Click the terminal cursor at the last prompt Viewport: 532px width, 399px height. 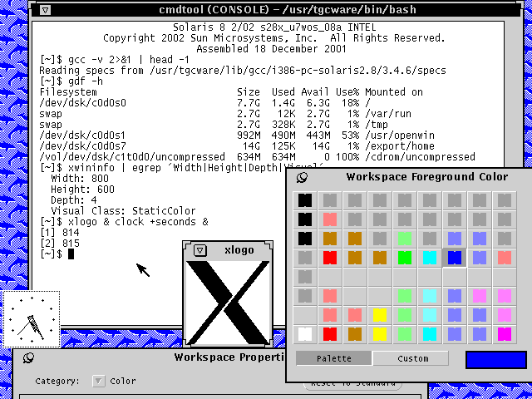tap(71, 254)
